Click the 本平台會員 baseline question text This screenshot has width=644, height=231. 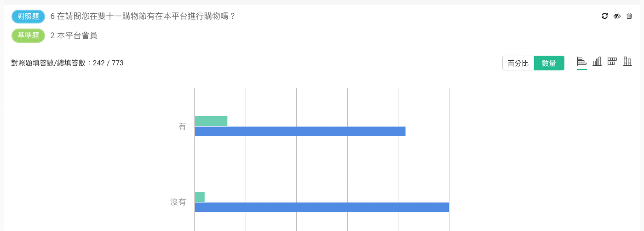click(74, 35)
